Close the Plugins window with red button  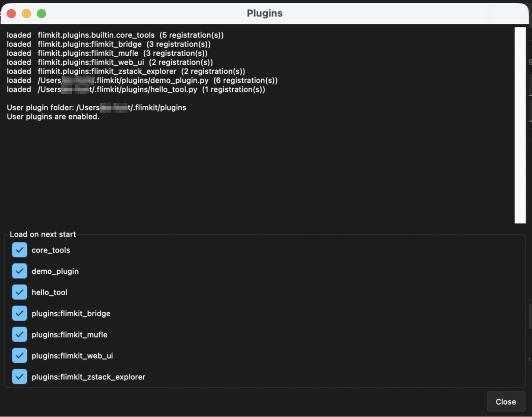pos(11,14)
